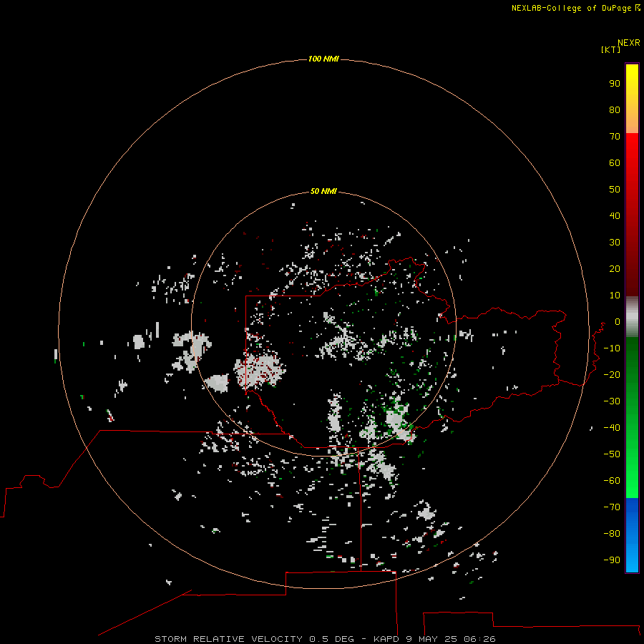Click the blue bottom segment of color bar

point(632,535)
